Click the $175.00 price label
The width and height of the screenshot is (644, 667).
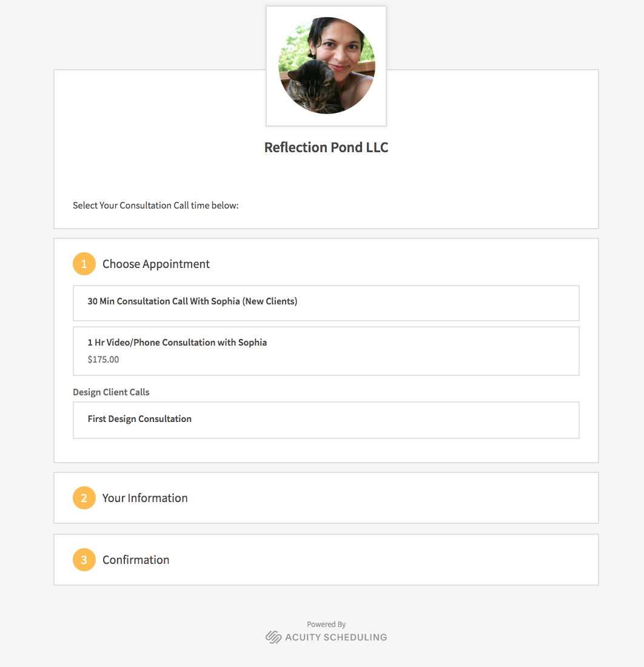[103, 360]
